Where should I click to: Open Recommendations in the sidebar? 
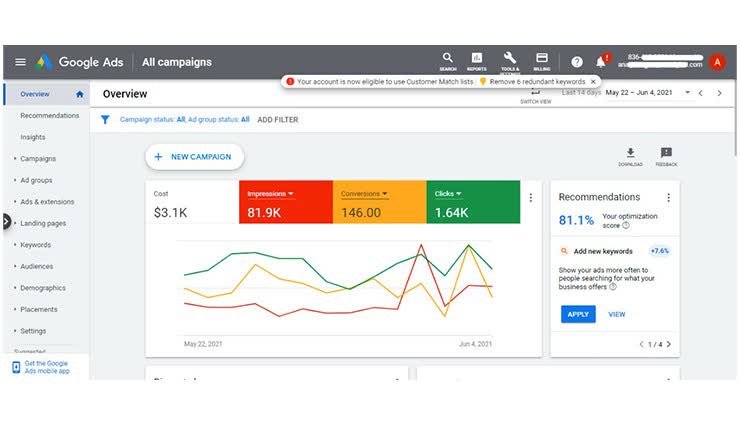click(x=50, y=116)
